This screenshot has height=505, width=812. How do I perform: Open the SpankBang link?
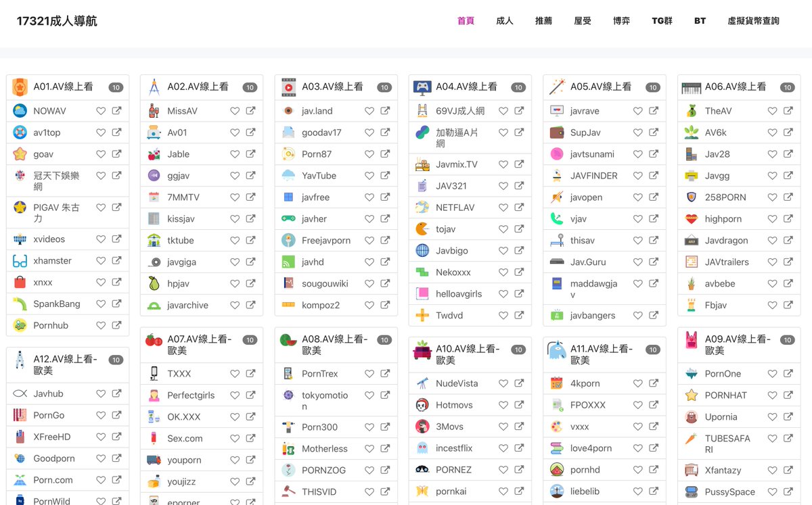pyautogui.click(x=57, y=304)
